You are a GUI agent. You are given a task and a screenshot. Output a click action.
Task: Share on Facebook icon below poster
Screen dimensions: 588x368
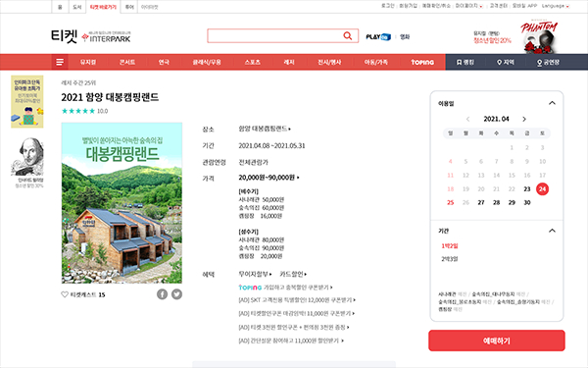click(x=162, y=294)
